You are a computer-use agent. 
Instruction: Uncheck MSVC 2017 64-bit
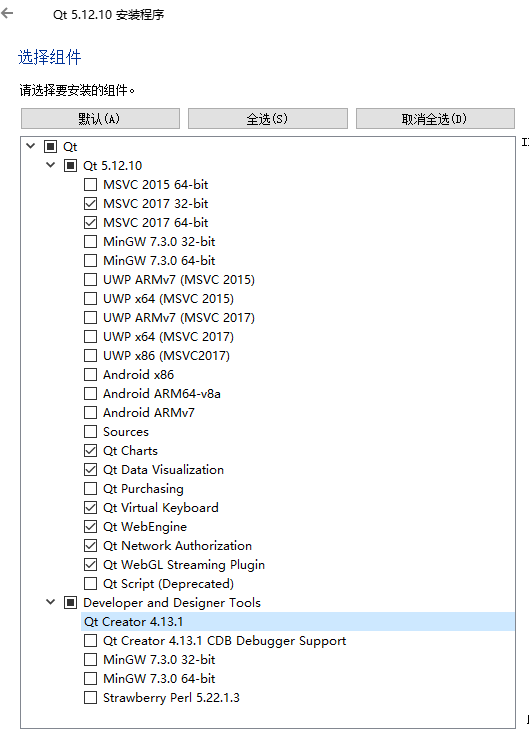click(x=90, y=222)
